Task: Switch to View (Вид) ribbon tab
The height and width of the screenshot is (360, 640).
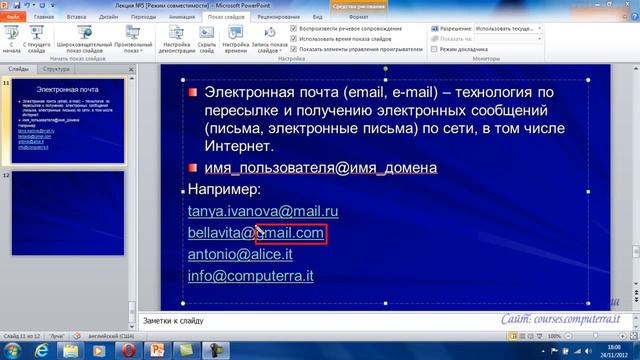Action: (318, 17)
